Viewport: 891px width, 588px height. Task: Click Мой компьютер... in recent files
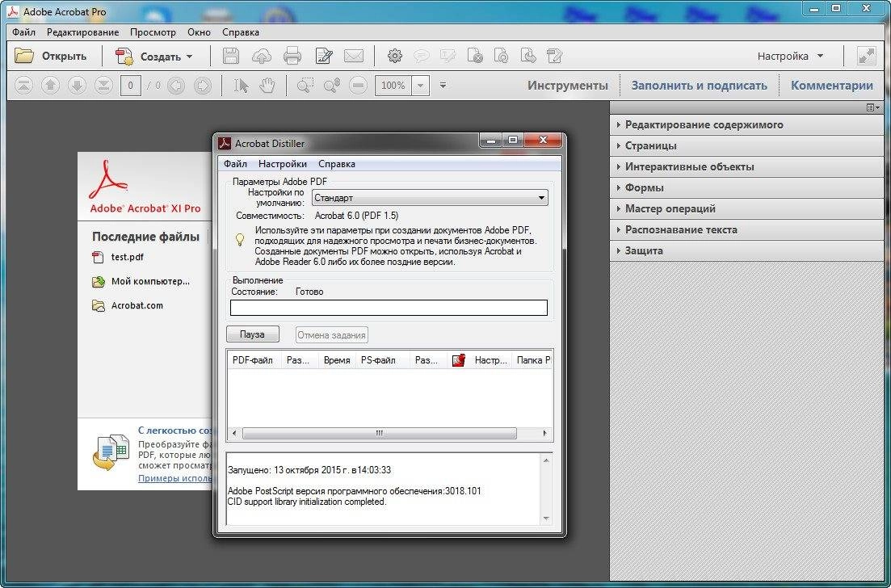click(x=141, y=281)
